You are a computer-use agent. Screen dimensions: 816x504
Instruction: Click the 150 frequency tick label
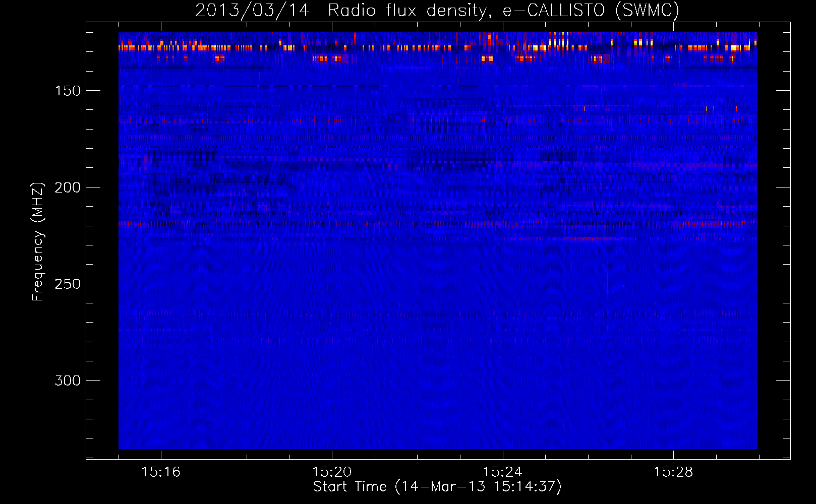[68, 91]
